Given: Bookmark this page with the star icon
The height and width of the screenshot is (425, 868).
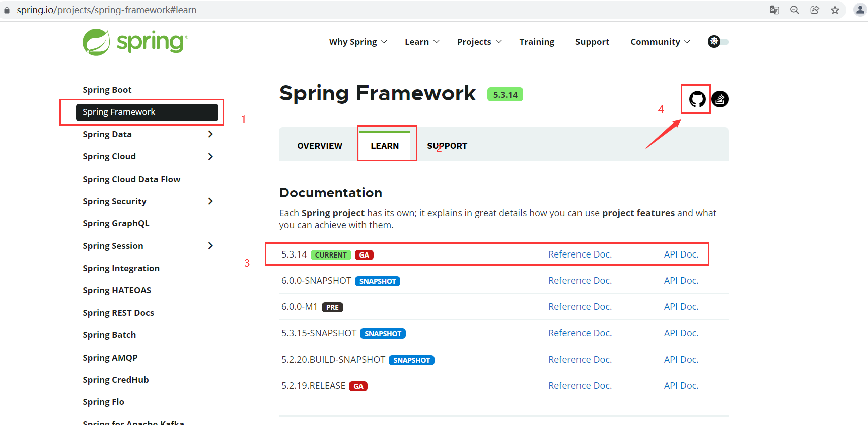Looking at the screenshot, I should click(835, 10).
